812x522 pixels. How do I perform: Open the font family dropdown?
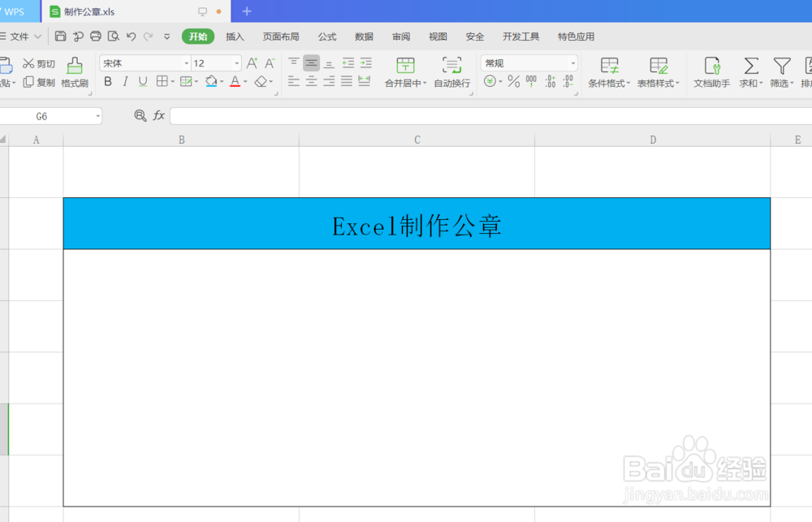(x=186, y=63)
